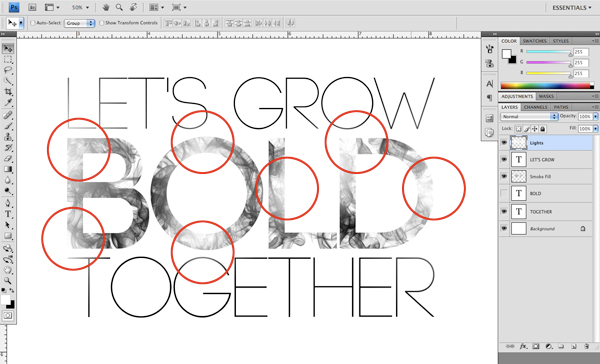Image resolution: width=600 pixels, height=364 pixels.
Task: Select the 3D Orbit tool
Action: pyautogui.click(x=8, y=260)
